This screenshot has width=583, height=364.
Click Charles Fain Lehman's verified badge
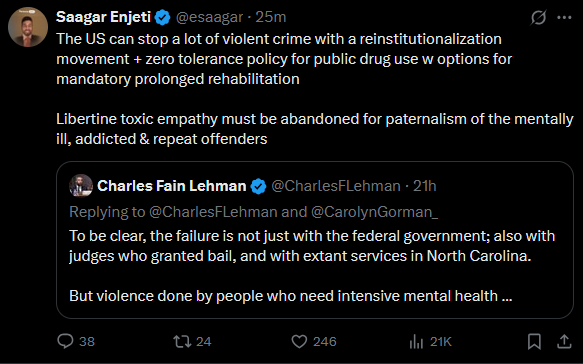coord(258,186)
